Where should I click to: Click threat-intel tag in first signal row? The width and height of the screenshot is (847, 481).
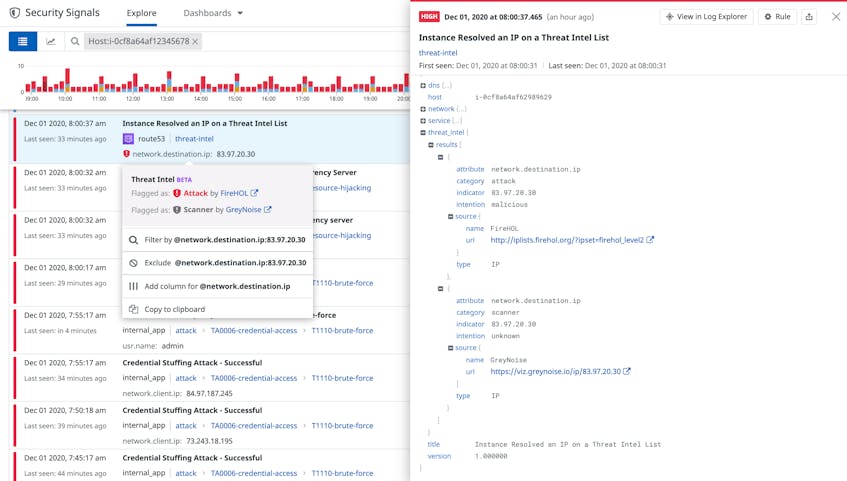point(194,139)
